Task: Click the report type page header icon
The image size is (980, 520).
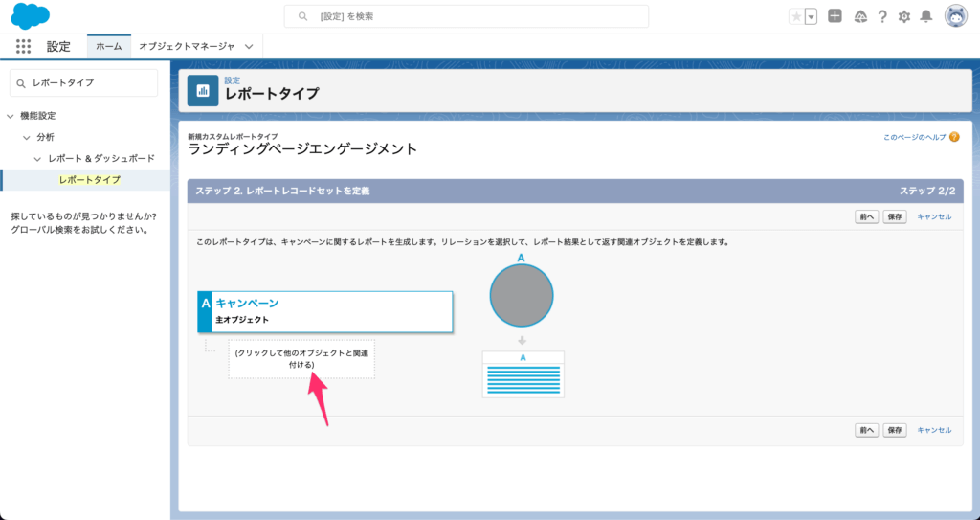Action: pyautogui.click(x=203, y=91)
